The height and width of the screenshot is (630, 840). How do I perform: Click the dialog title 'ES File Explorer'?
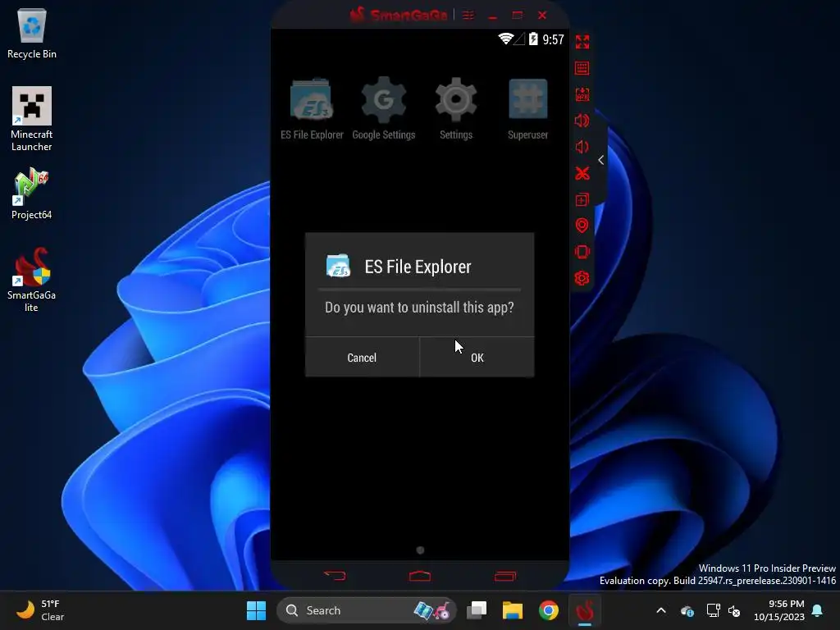[418, 267]
